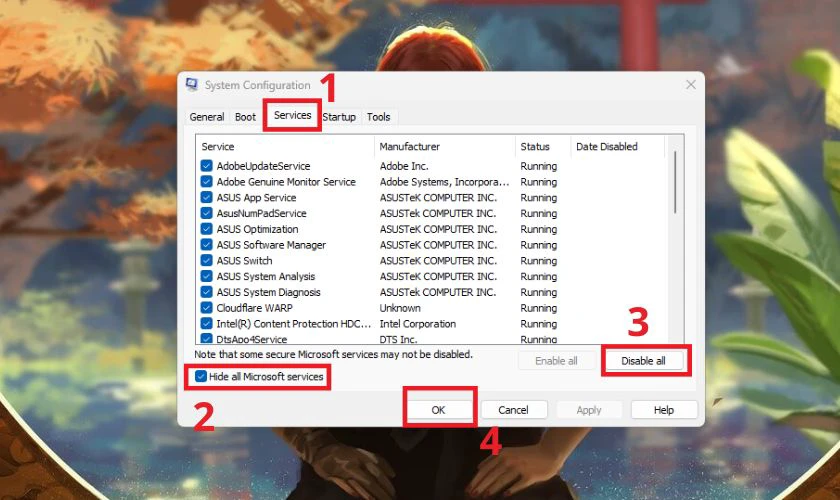Toggle Intel(R) Content Protection HDCP checkbox
The height and width of the screenshot is (500, 840).
coord(206,324)
